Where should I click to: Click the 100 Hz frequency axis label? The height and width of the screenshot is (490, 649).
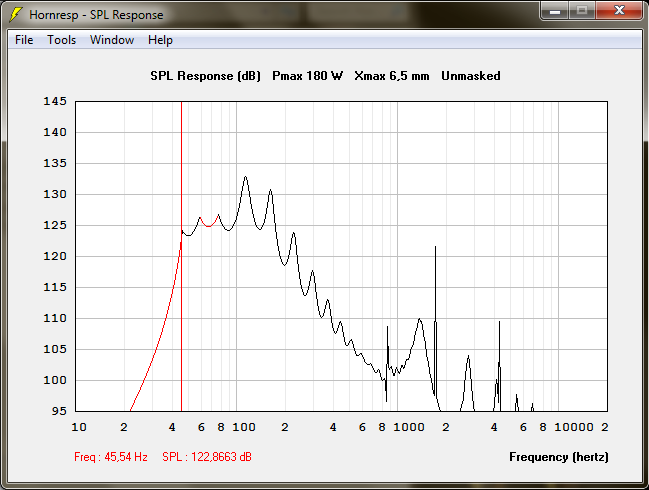244,427
